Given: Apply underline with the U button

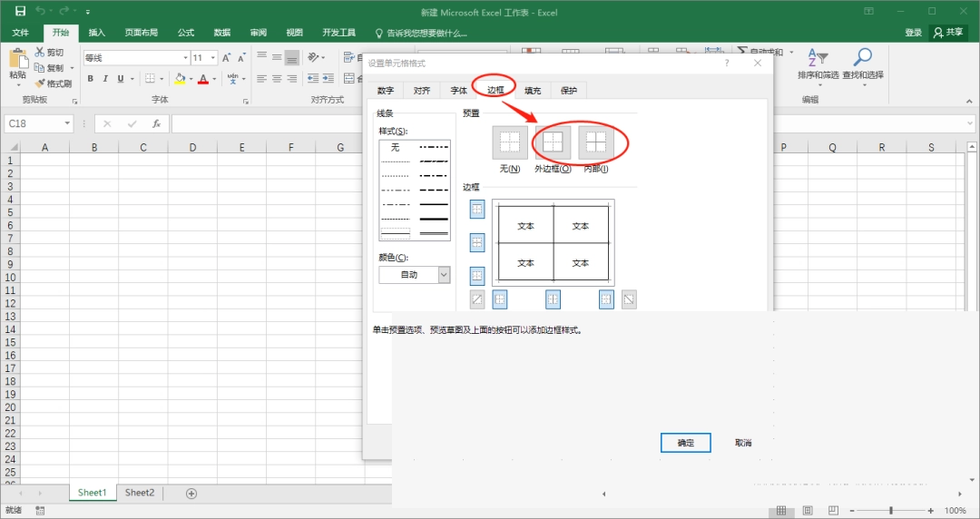Looking at the screenshot, I should coord(121,79).
